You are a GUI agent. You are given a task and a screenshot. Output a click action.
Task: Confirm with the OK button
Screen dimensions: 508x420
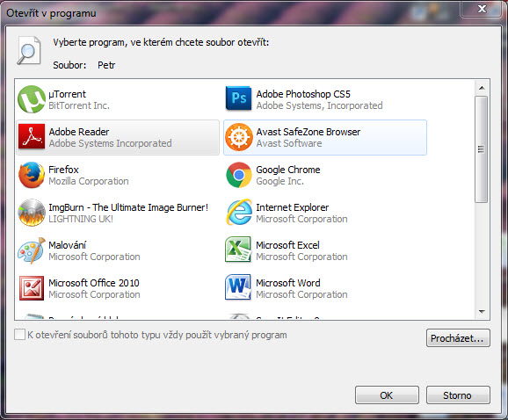pos(387,395)
